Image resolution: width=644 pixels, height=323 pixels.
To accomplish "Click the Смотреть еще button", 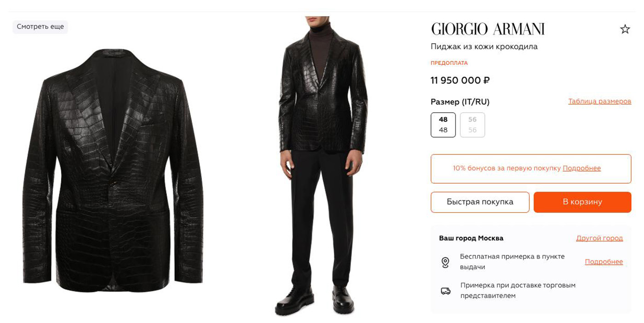I will 40,27.
